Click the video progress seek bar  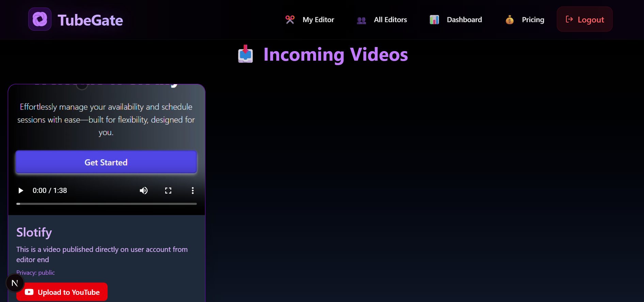pos(107,204)
